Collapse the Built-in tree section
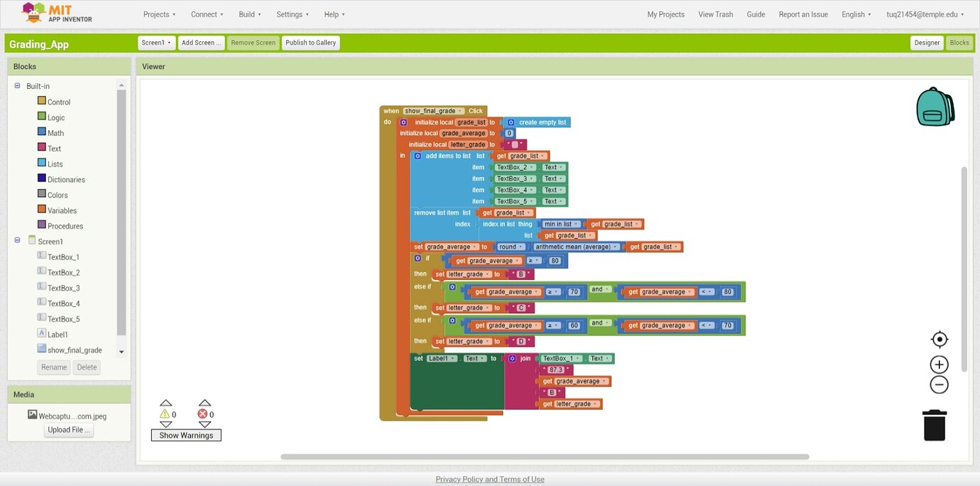 tap(18, 86)
